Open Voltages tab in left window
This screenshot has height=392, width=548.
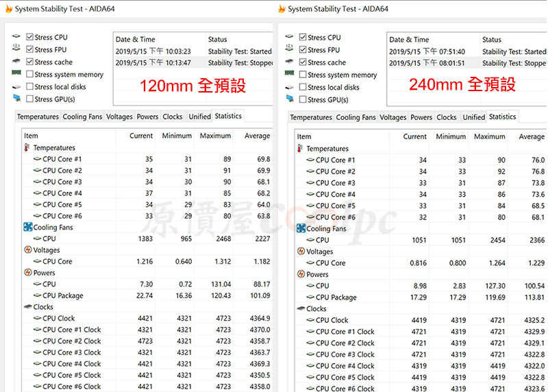tap(119, 117)
